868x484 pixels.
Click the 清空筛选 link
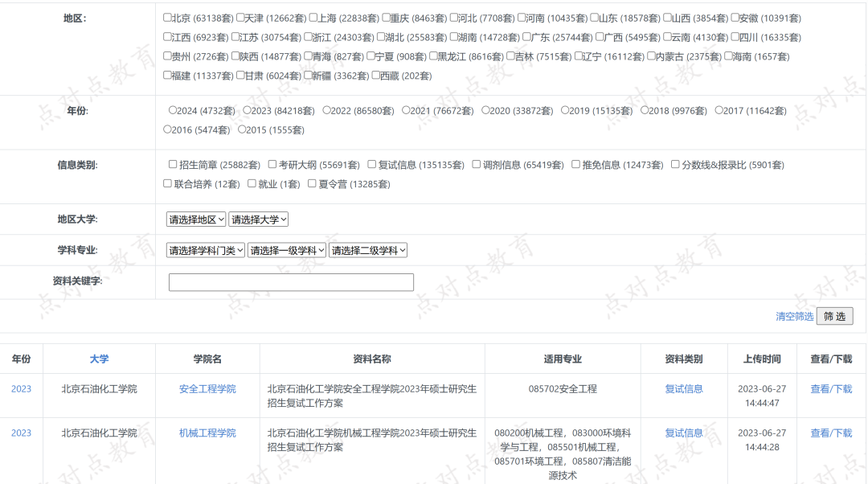794,316
